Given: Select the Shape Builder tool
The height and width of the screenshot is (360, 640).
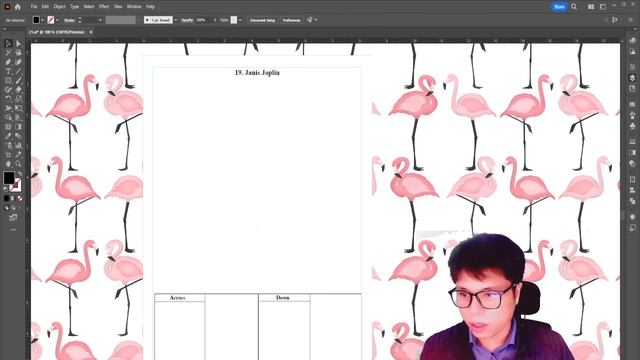Looking at the screenshot, I should [8, 118].
